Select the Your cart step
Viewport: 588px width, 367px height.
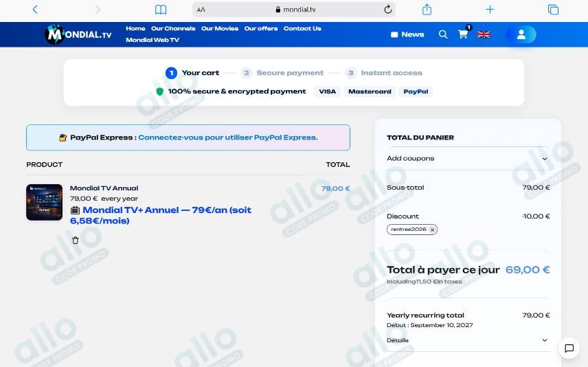click(x=192, y=73)
